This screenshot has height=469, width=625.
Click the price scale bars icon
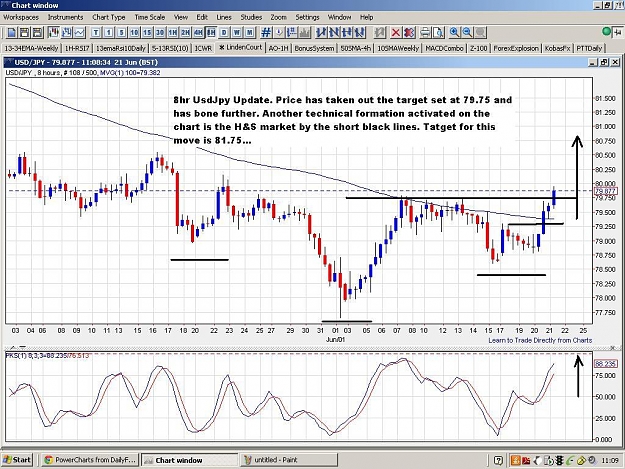[292, 32]
